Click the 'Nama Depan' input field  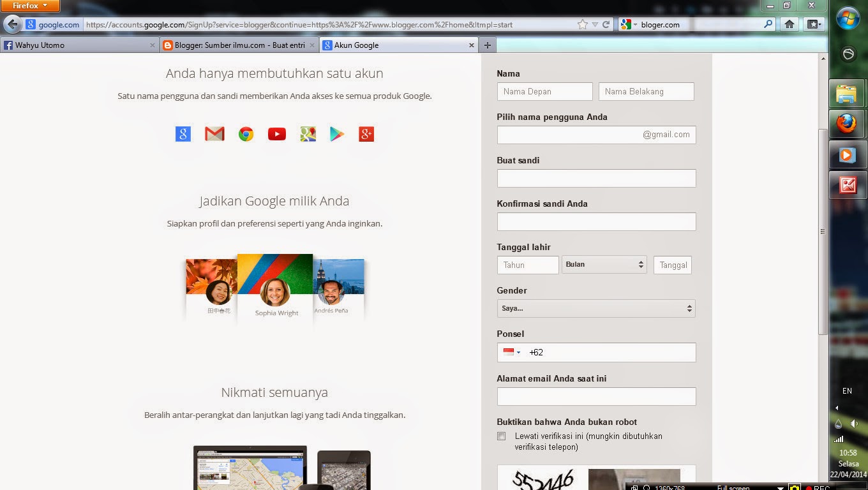[544, 91]
